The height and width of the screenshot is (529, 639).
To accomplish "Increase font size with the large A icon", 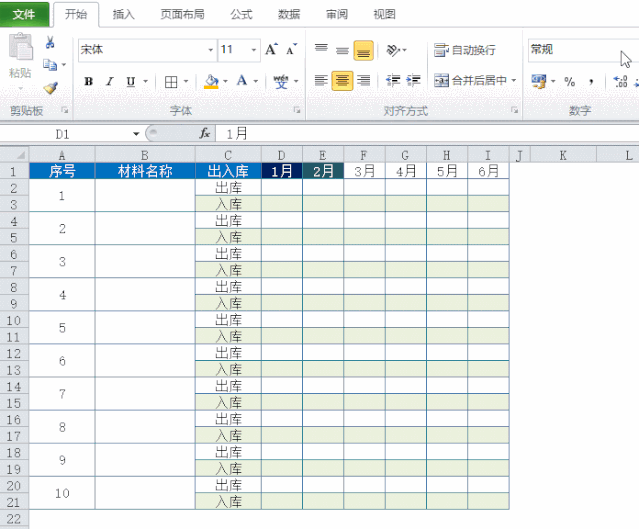I will click(271, 50).
